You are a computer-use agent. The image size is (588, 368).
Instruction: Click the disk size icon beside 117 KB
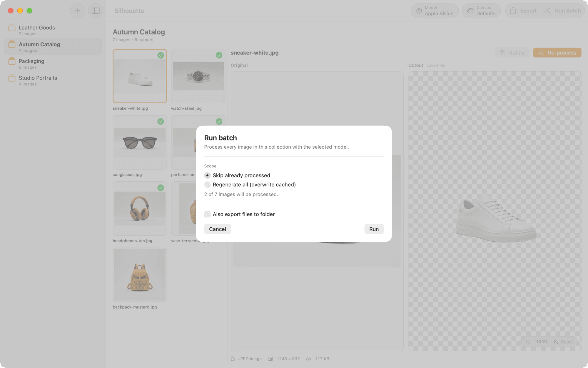[308, 359]
